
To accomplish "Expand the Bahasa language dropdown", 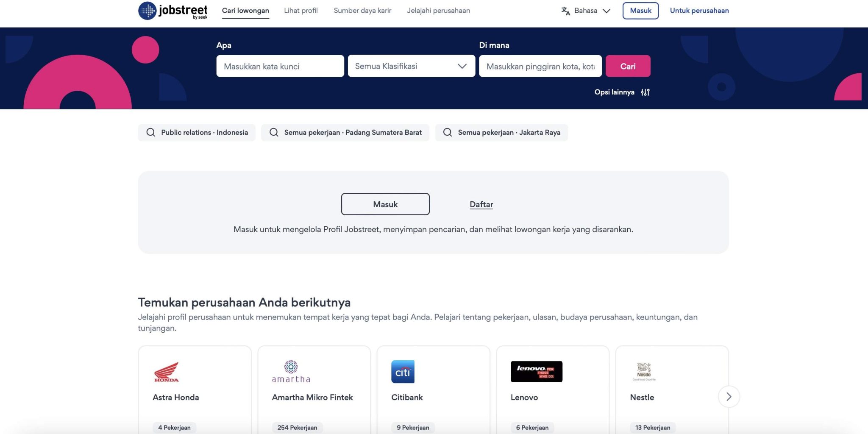I will click(x=593, y=11).
